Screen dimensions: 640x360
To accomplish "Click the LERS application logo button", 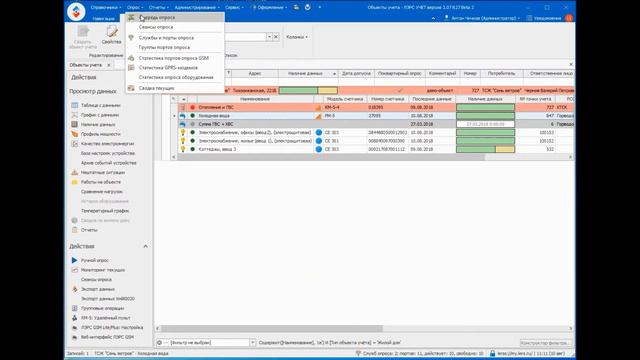I will [76, 11].
